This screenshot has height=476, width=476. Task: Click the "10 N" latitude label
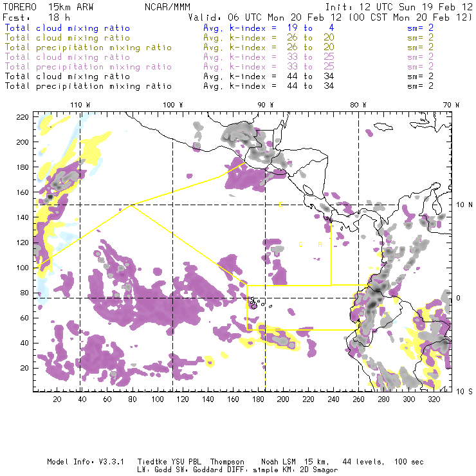pyautogui.click(x=464, y=205)
